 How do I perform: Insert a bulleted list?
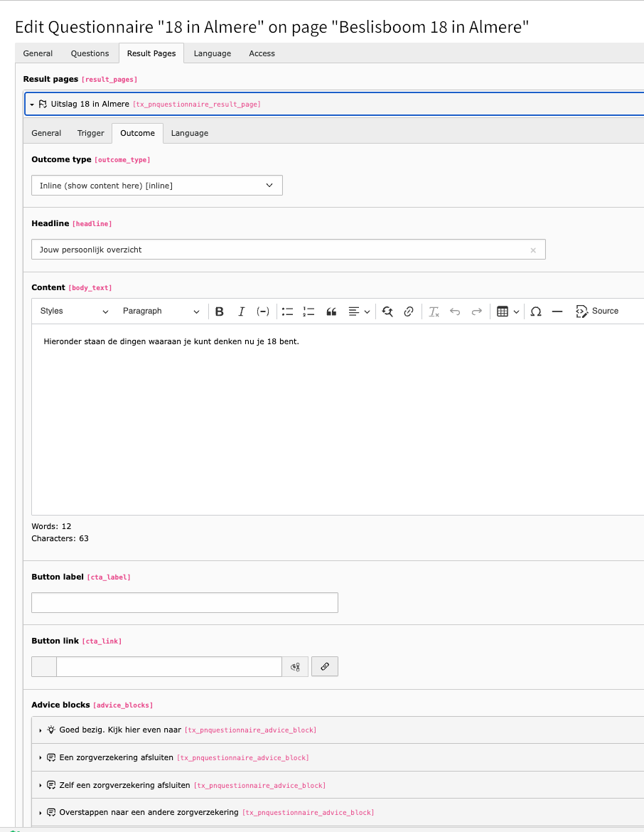(287, 311)
